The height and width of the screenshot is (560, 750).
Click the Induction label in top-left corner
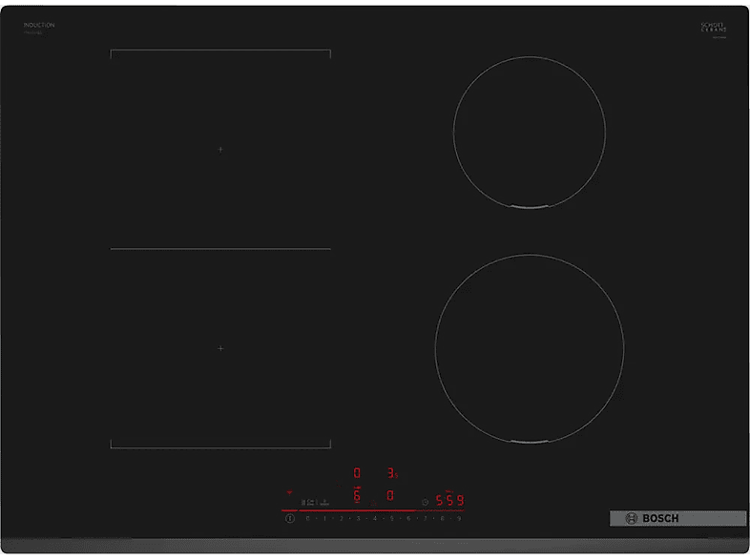click(x=39, y=26)
